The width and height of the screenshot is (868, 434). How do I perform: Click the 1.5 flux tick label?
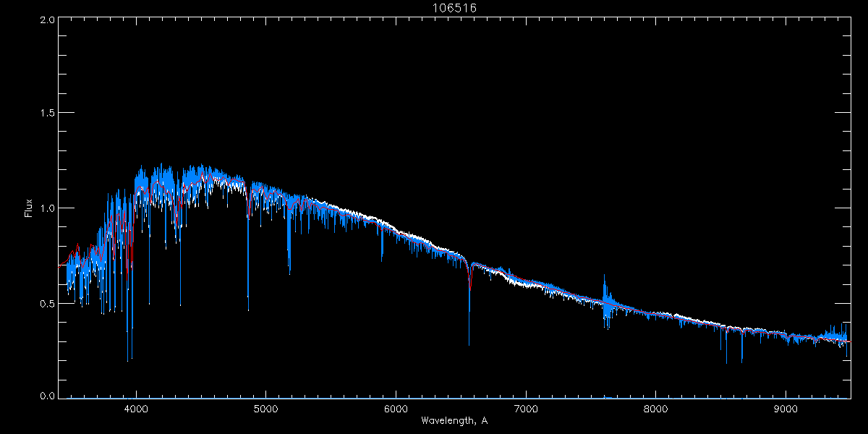(x=48, y=113)
